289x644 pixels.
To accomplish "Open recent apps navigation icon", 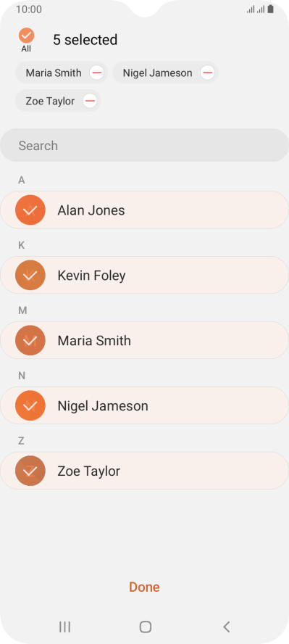I will (64, 627).
